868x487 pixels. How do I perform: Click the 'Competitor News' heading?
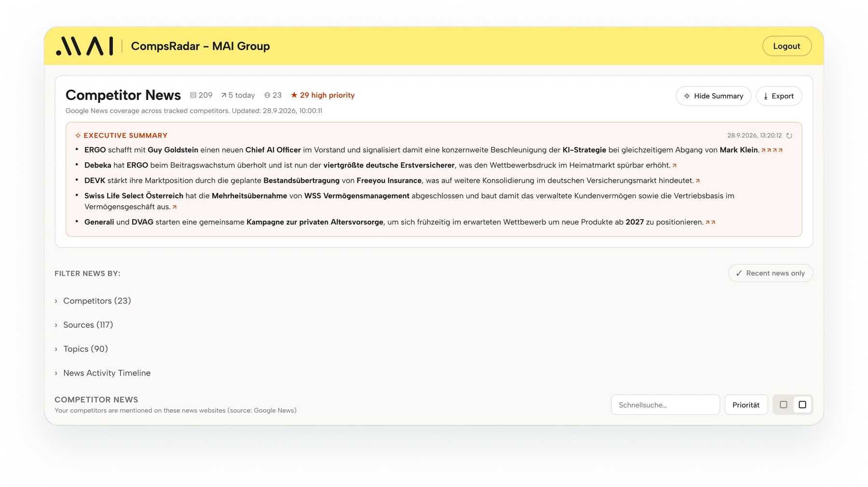click(x=123, y=95)
